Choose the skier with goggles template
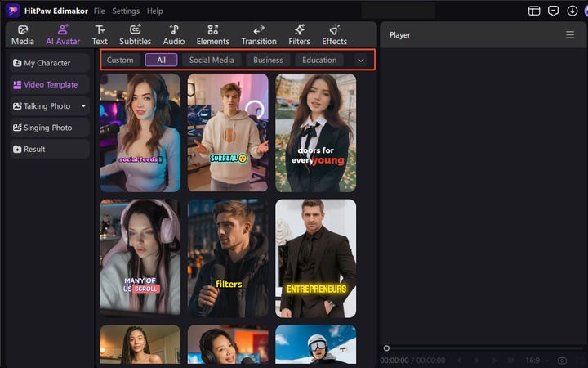 click(316, 344)
